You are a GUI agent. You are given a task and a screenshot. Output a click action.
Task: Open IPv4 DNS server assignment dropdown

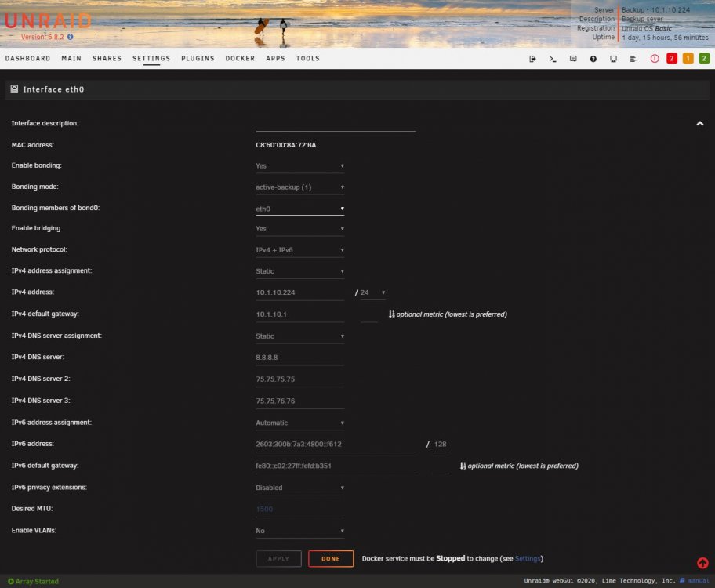(300, 336)
